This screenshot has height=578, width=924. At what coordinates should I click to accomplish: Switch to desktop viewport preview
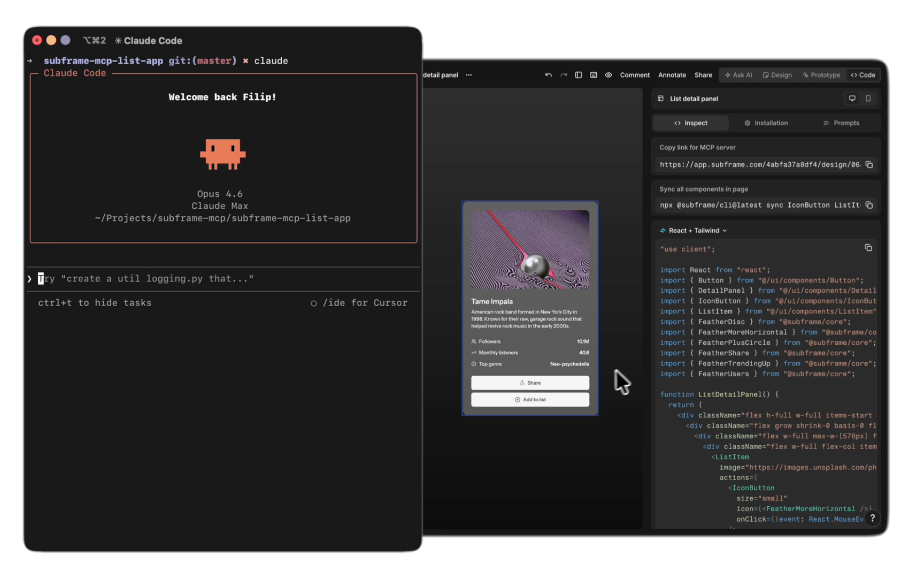pos(852,98)
